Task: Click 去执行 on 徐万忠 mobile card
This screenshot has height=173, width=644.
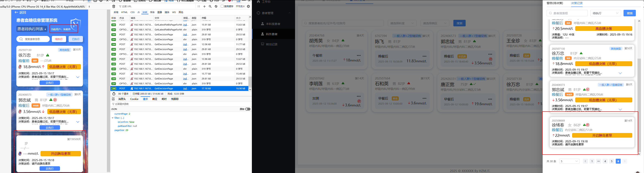Action: click(x=50, y=83)
